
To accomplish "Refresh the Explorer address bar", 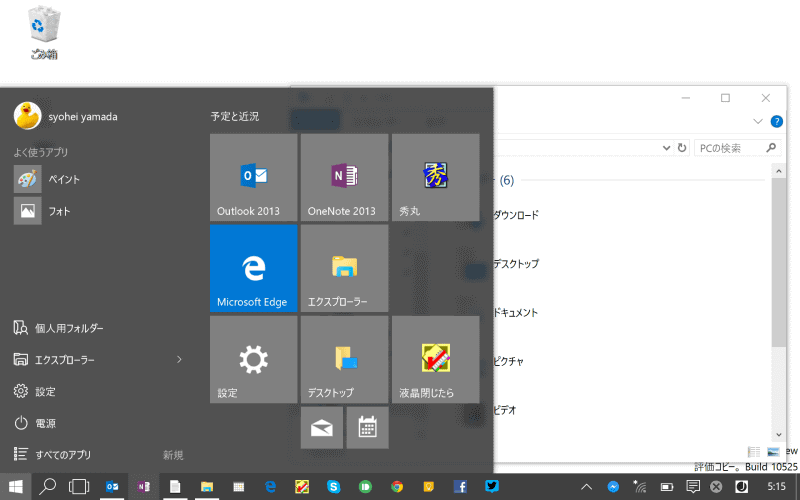I will (x=682, y=148).
